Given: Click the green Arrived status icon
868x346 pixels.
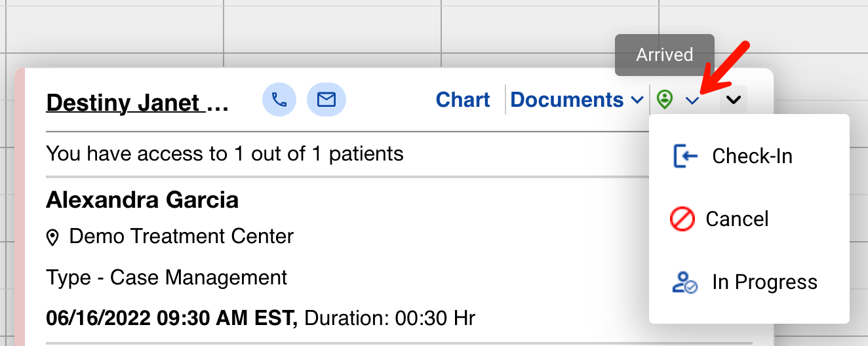Looking at the screenshot, I should [x=665, y=100].
